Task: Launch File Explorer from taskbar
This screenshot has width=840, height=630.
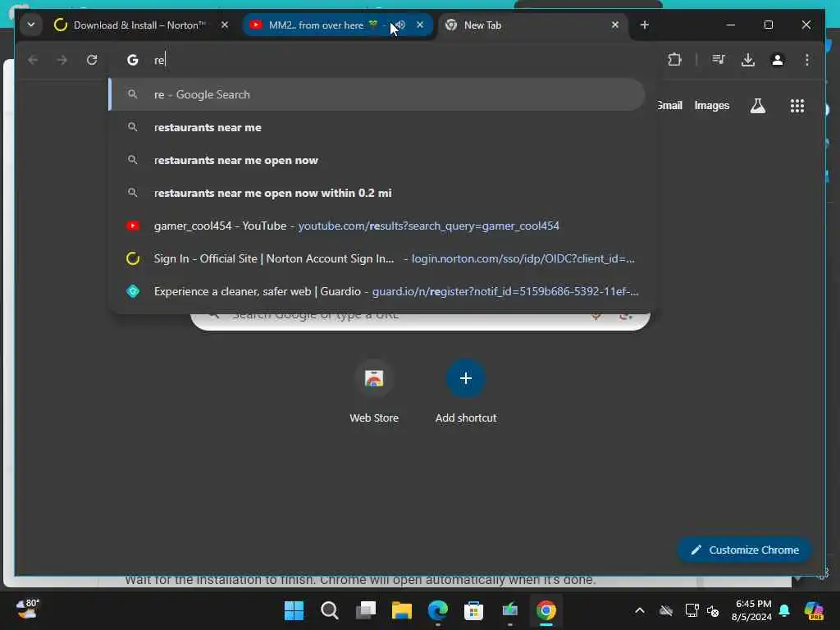Action: 401,610
